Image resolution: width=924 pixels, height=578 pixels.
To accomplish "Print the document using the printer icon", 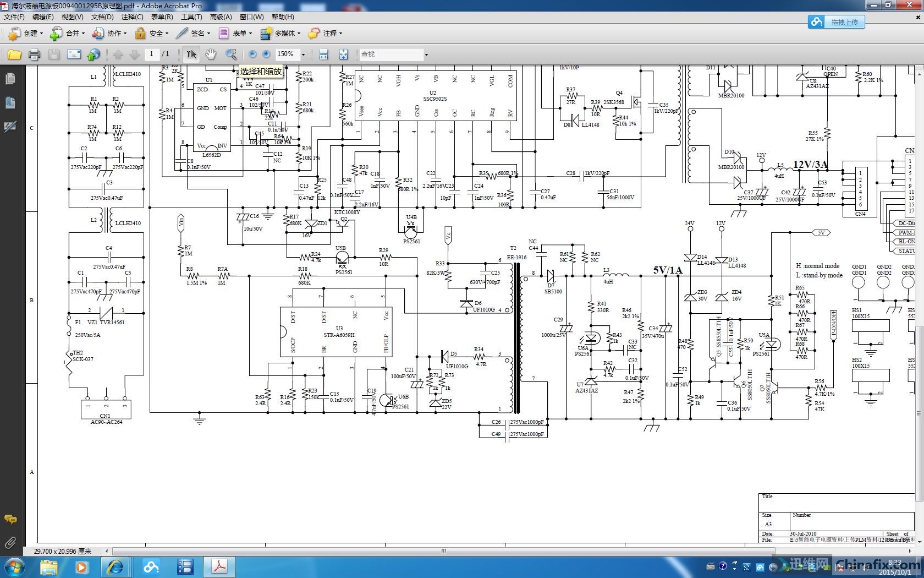I will click(x=34, y=54).
